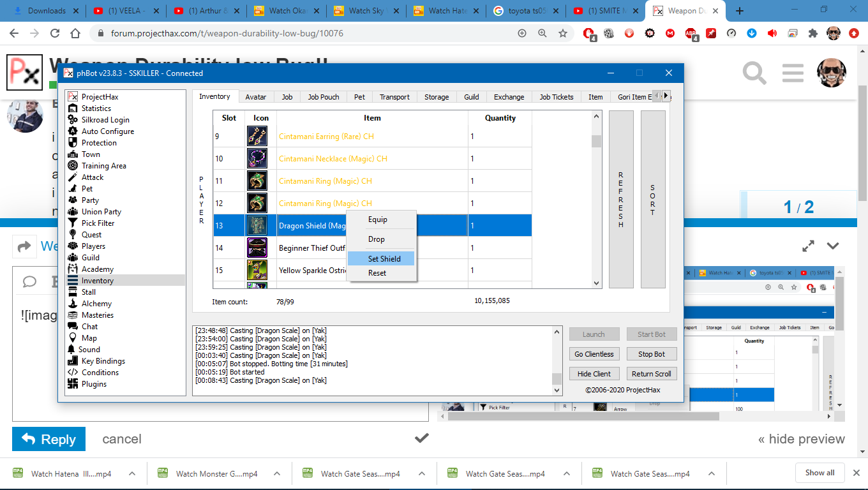The width and height of the screenshot is (868, 490).
Task: Switch to the Storage tab
Action: 436,97
